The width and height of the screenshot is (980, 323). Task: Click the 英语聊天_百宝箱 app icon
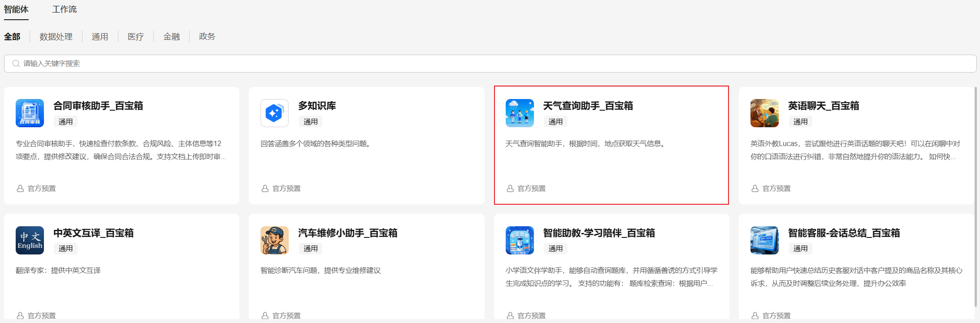pos(764,113)
